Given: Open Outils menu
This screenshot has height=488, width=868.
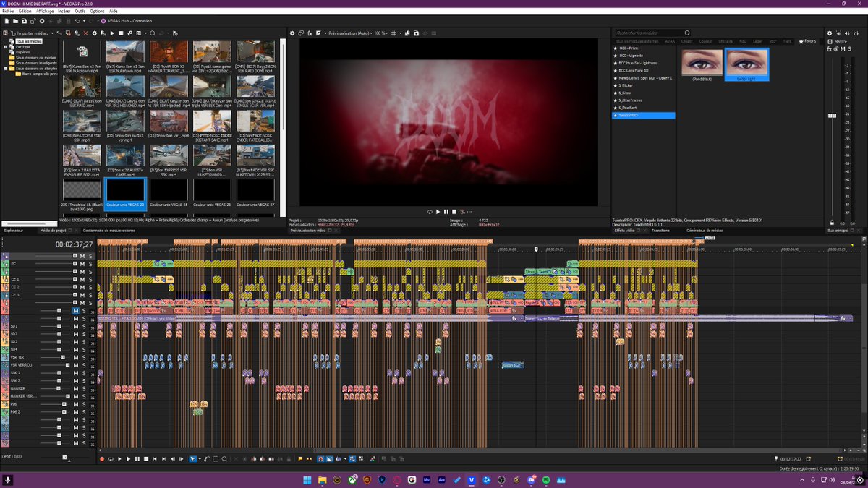Looking at the screenshot, I should [x=80, y=12].
